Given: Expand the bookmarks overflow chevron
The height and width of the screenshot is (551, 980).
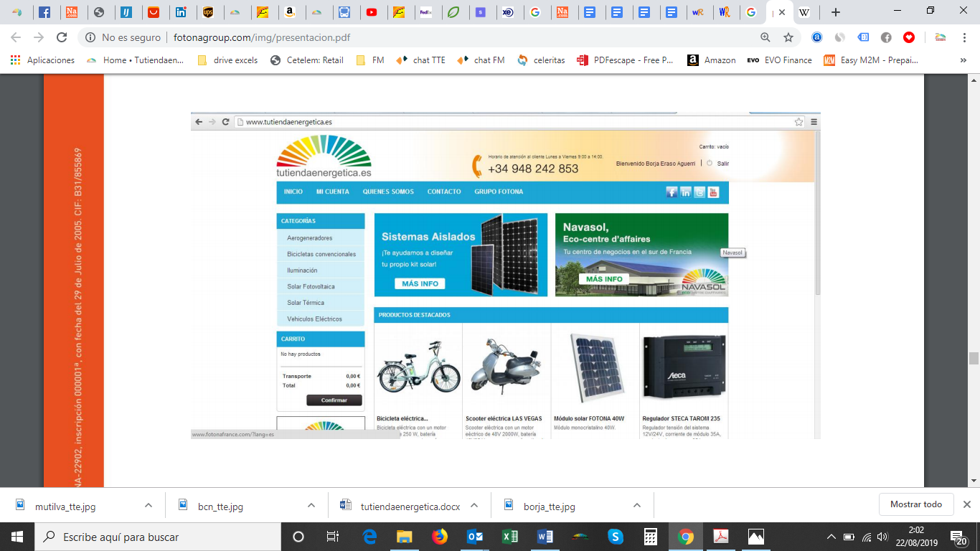Looking at the screenshot, I should (963, 60).
